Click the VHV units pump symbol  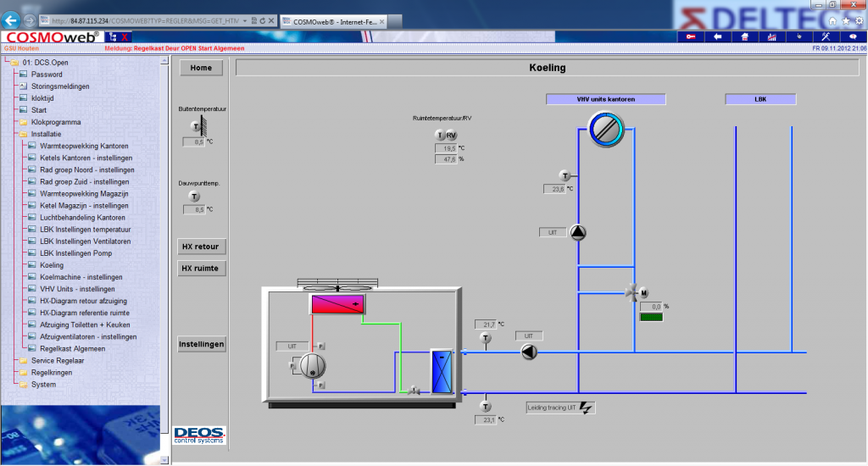click(x=578, y=232)
